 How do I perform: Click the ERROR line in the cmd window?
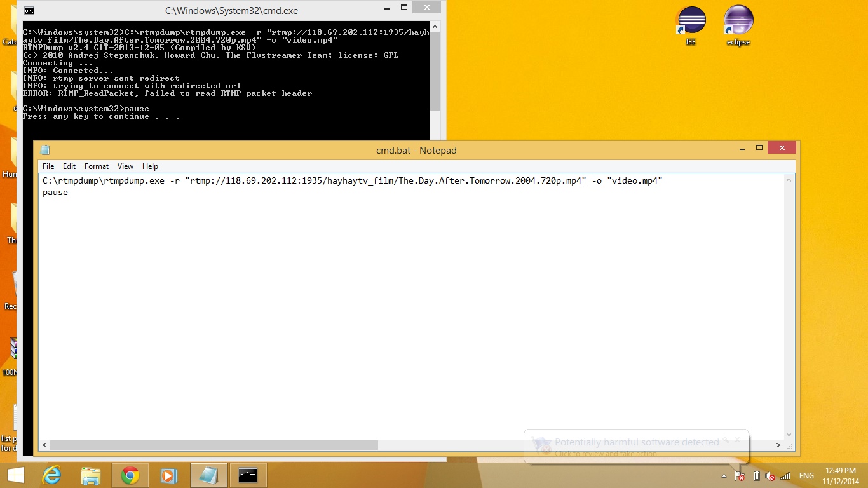click(168, 93)
